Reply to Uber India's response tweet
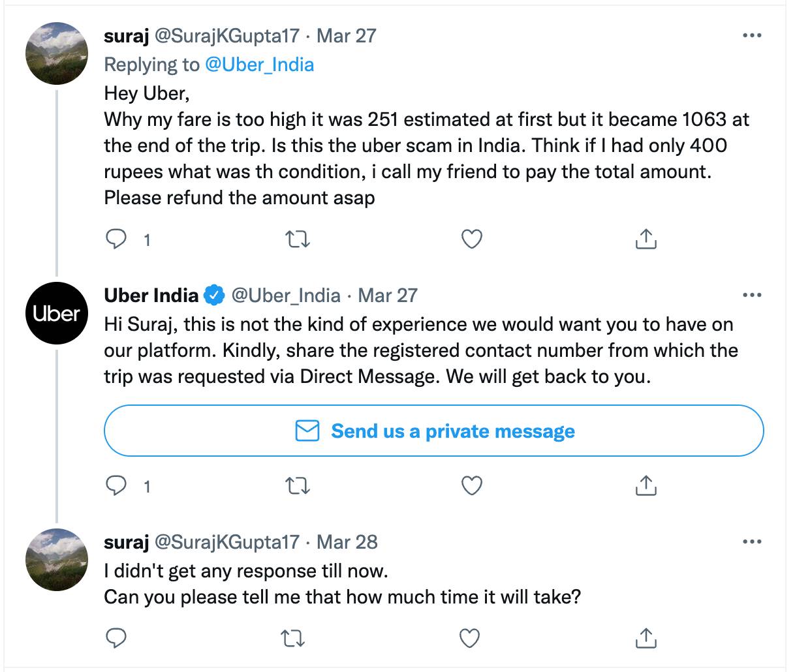The image size is (795, 672). (116, 485)
